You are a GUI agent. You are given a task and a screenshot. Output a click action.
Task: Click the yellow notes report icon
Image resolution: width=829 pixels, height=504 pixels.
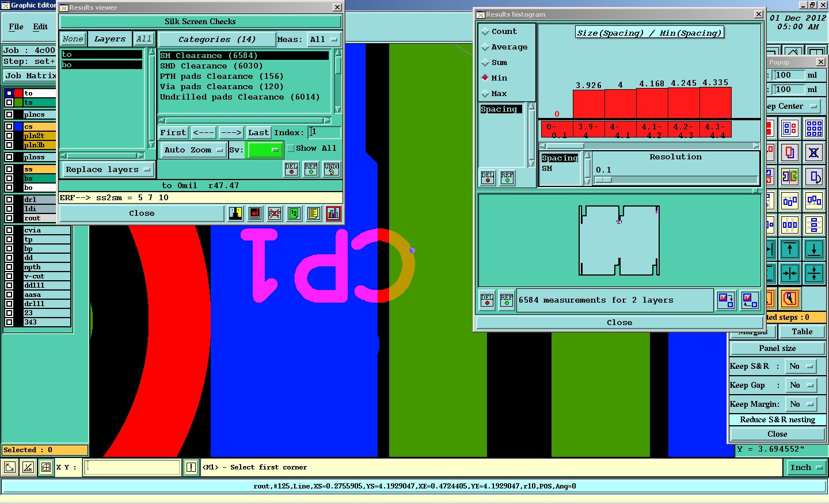click(313, 213)
